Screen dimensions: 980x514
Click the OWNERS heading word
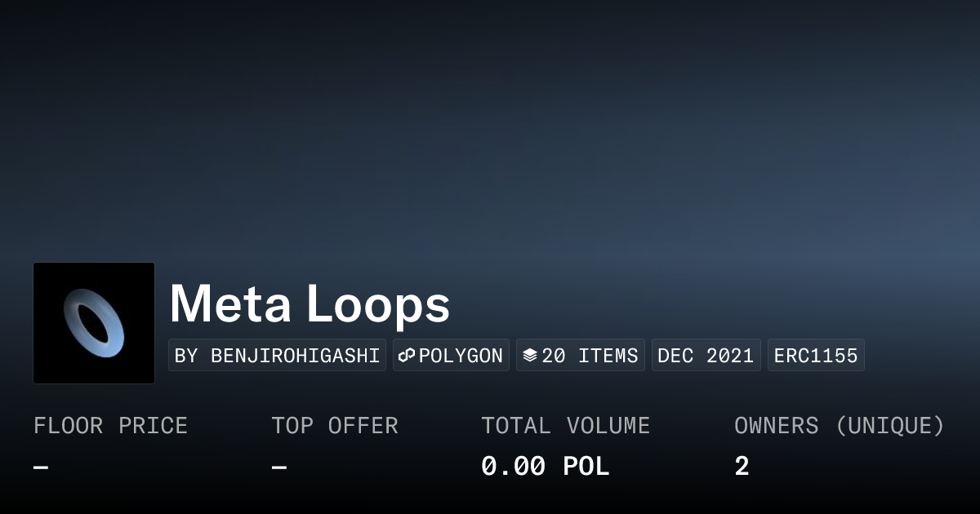coord(776,426)
